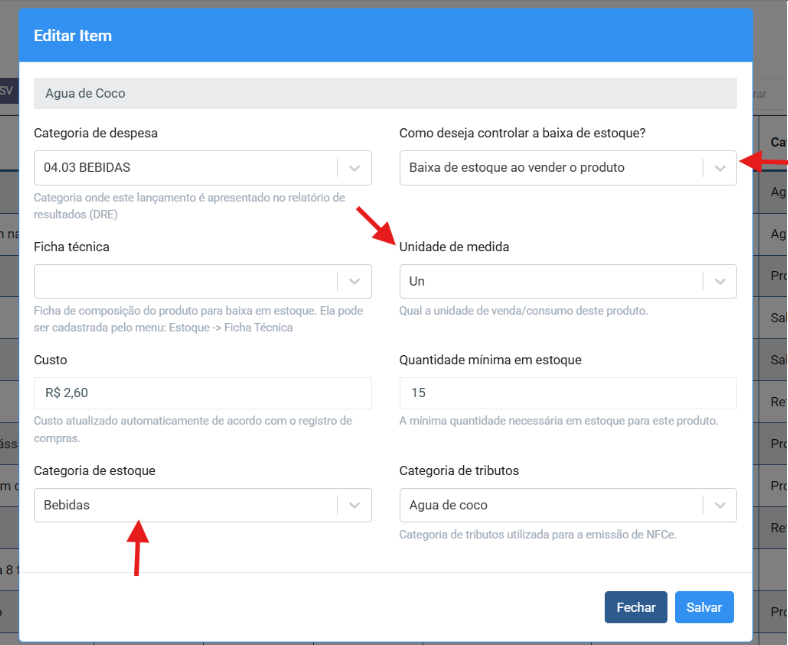Focus the Custo field showing R$ 2,60
Viewport: 788px width, 645px height.
point(203,393)
